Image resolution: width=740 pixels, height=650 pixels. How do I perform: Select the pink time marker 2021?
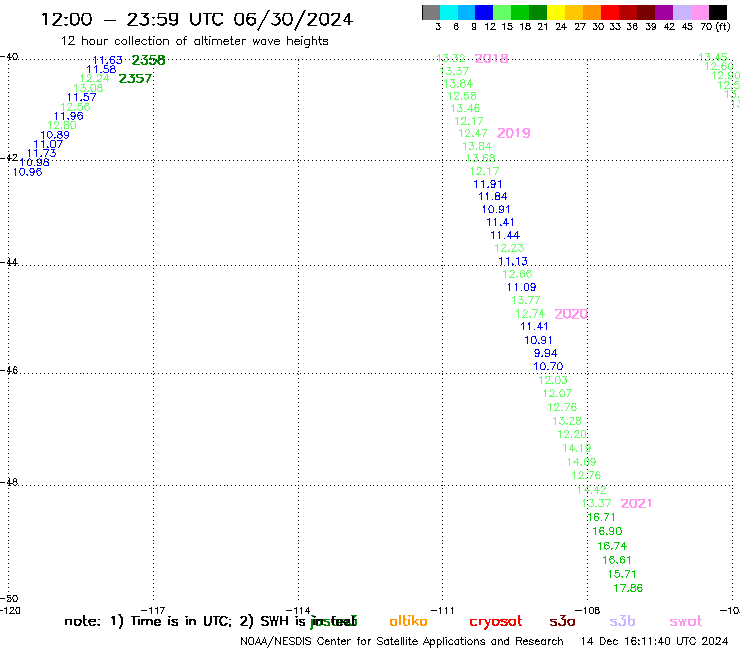point(636,504)
